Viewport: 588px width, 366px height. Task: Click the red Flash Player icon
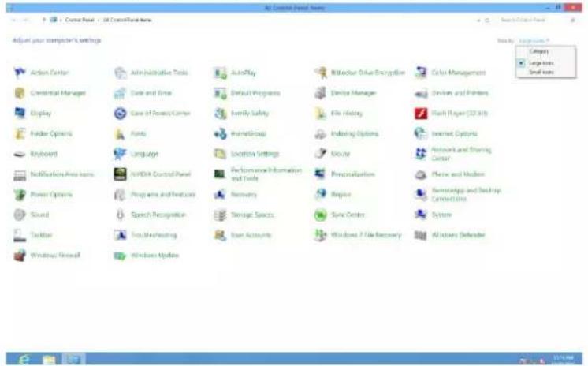421,113
